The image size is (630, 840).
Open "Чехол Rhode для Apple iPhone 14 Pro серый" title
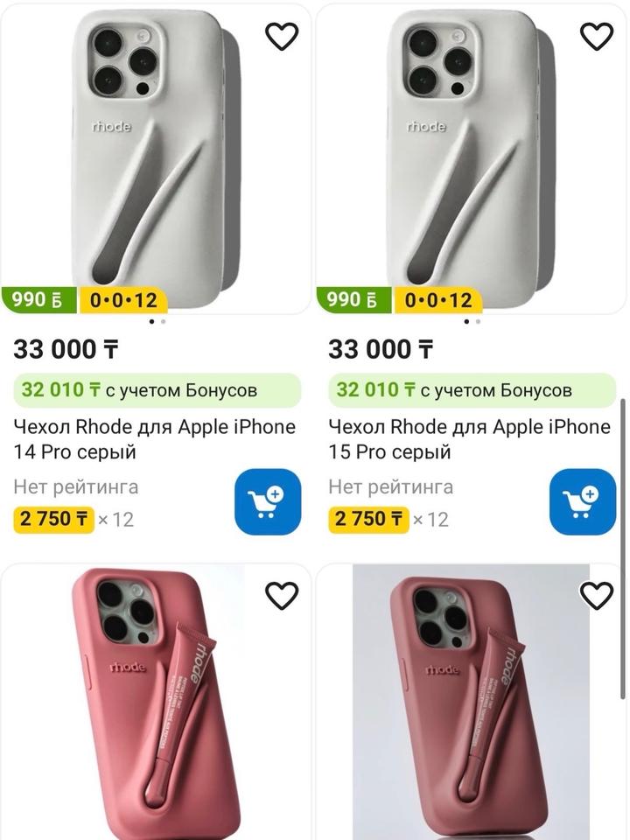(x=154, y=439)
